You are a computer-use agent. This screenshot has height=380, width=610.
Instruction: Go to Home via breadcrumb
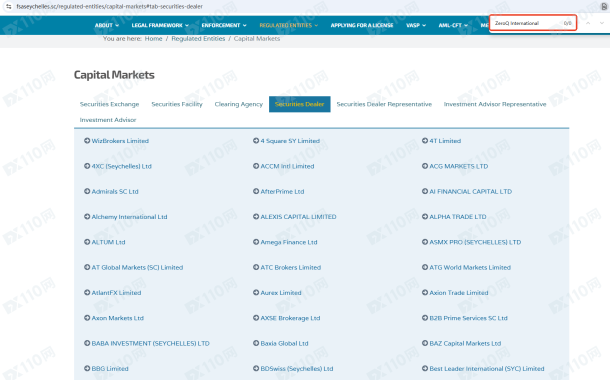click(x=153, y=39)
